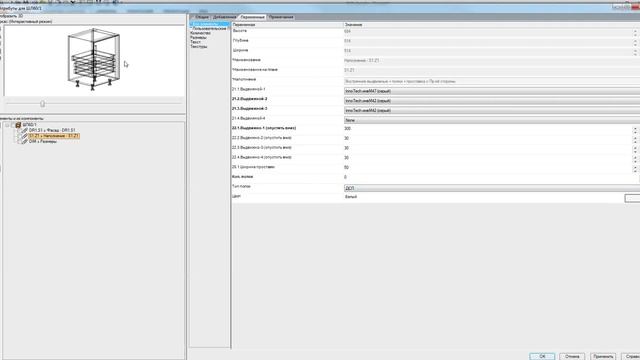640x360 pixels.
Task: Open the Тип полок ДСП dropdown
Action: (492, 188)
